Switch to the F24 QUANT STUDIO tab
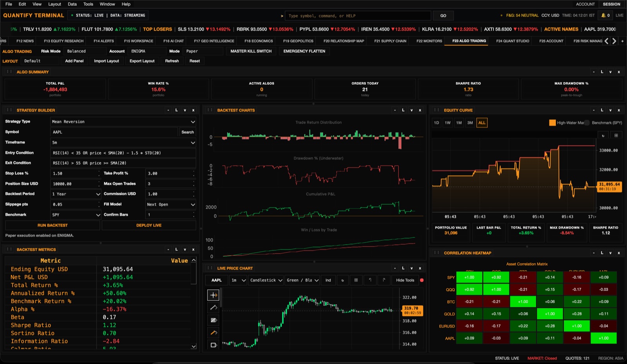Image resolution: width=627 pixels, height=364 pixels. 513,41
